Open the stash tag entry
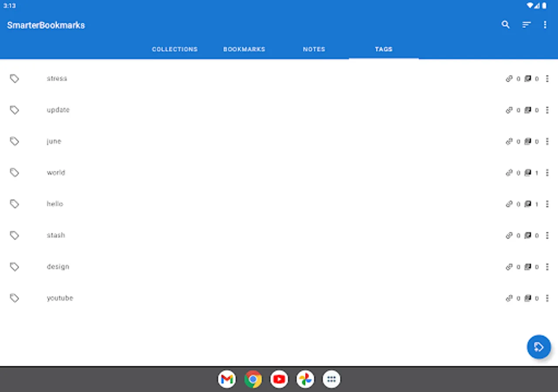558x392 pixels. point(56,235)
